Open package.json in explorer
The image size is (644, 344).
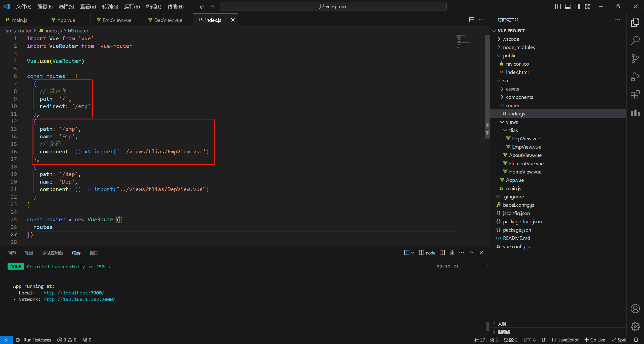558,230
